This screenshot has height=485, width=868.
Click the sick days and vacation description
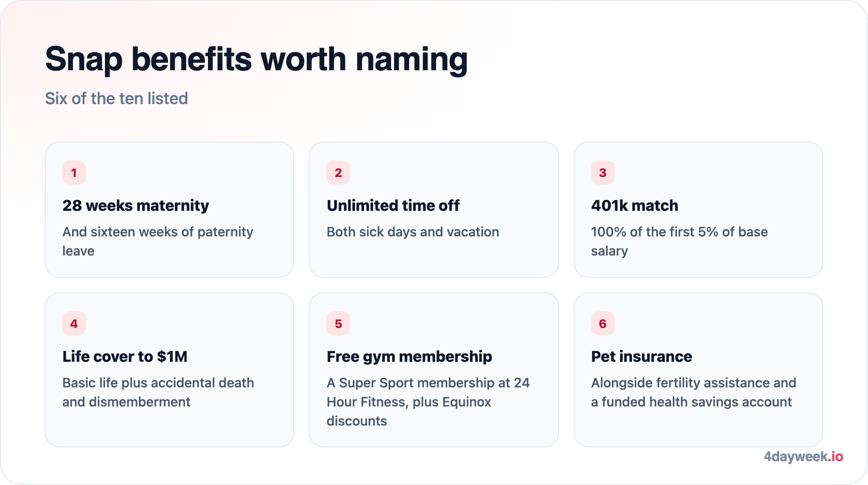413,232
